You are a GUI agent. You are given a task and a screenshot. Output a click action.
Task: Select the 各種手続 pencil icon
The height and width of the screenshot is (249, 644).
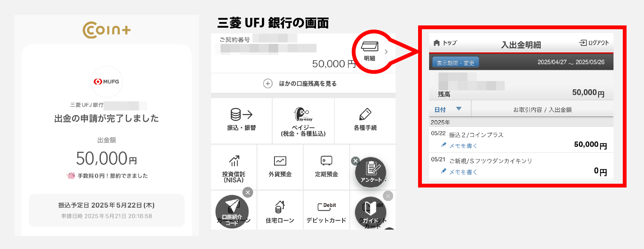point(365,114)
